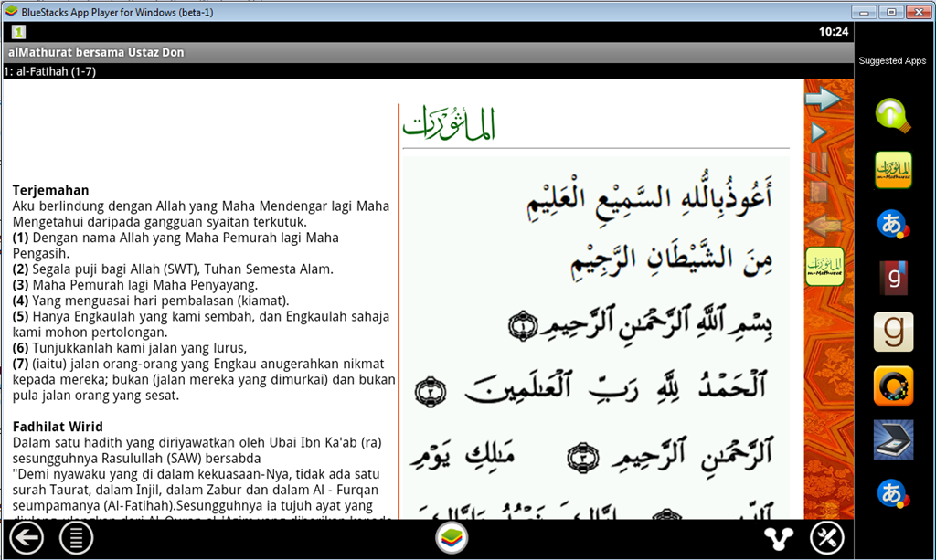Image resolution: width=936 pixels, height=560 pixels.
Task: Click the Fadhilat Wirid heading
Action: pyautogui.click(x=58, y=427)
